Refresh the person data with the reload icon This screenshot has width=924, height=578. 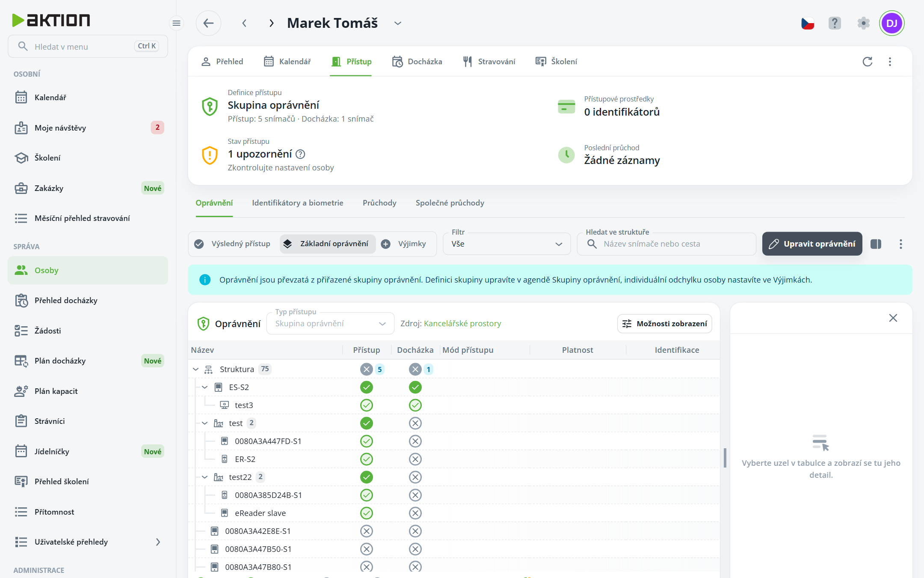(867, 62)
